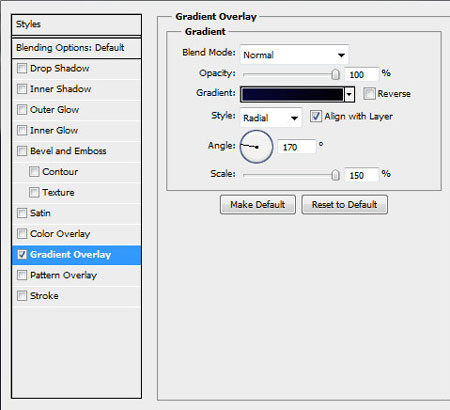Image resolution: width=450 pixels, height=410 pixels.
Task: Click the Reset to Default button
Action: 344,204
